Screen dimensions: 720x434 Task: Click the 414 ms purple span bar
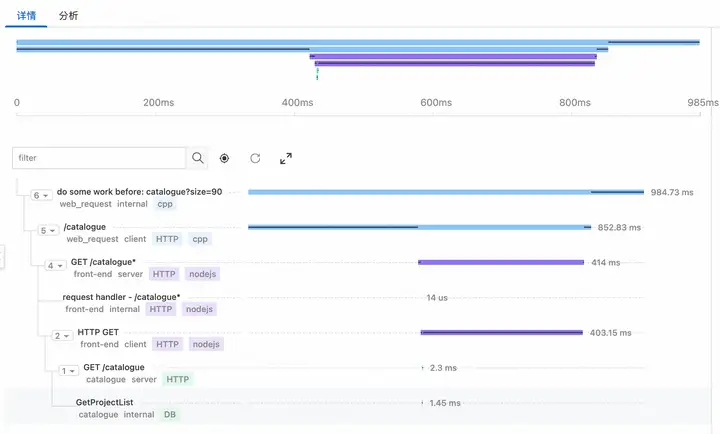click(500, 262)
